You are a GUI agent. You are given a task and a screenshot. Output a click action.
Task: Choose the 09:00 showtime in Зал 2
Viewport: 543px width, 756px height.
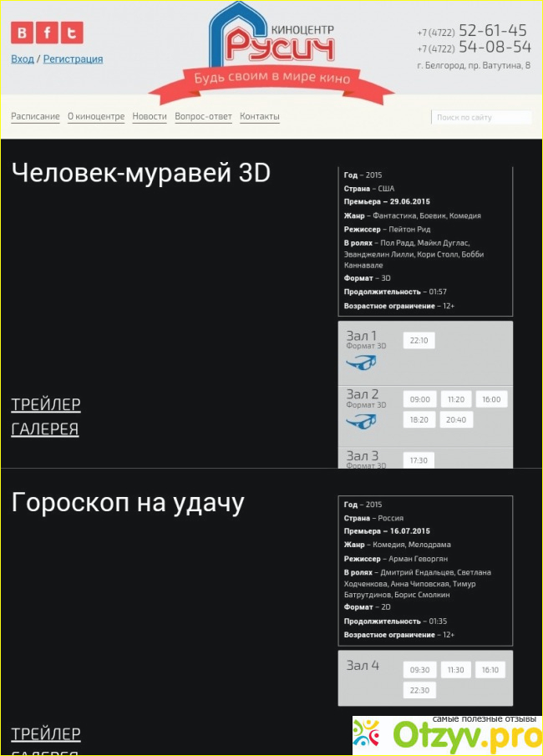click(420, 399)
